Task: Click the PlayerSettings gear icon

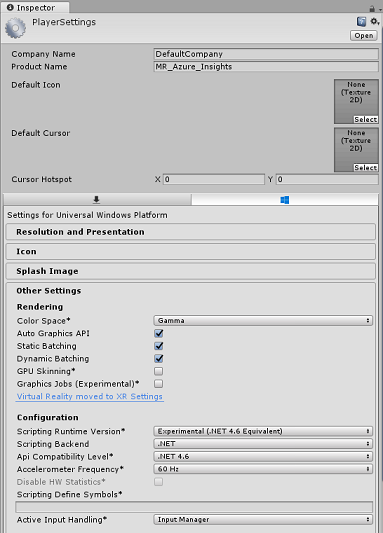Action: [x=15, y=28]
